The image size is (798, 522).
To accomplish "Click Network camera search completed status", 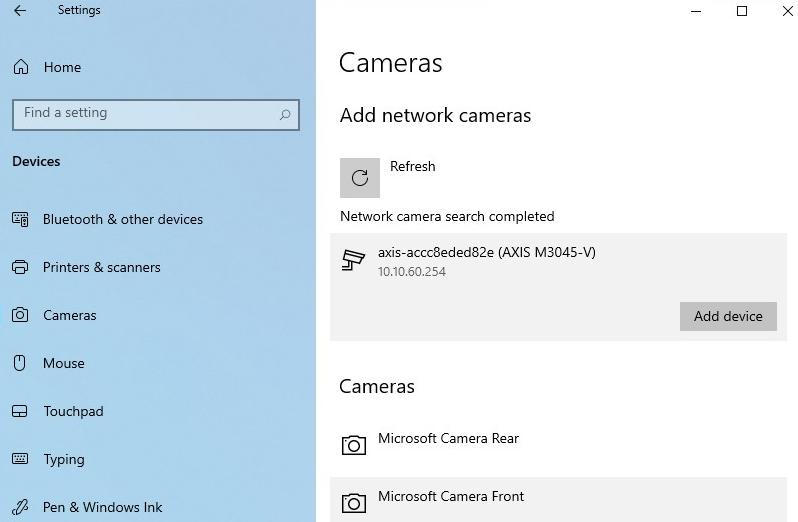I will (x=447, y=216).
